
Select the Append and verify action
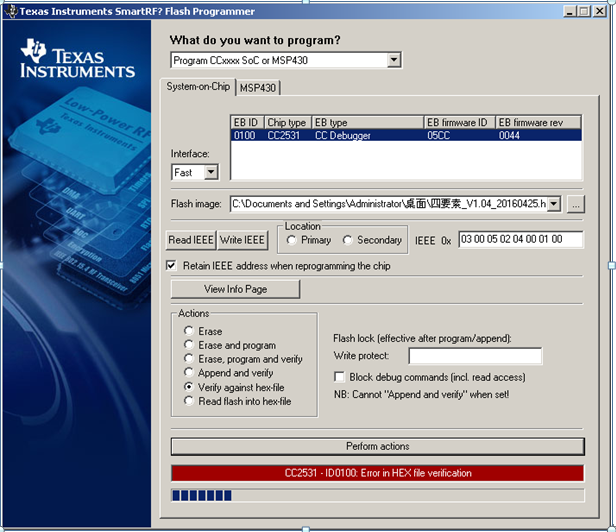(189, 372)
